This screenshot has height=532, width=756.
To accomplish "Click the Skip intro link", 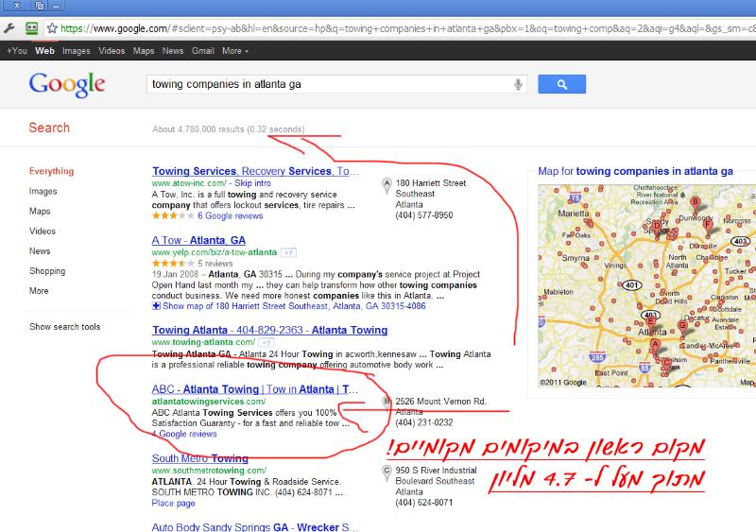I will click(x=252, y=183).
